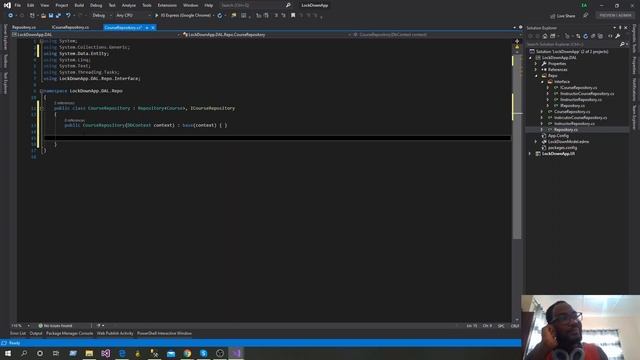
Task: Open the Project menu
Action: click(62, 5)
